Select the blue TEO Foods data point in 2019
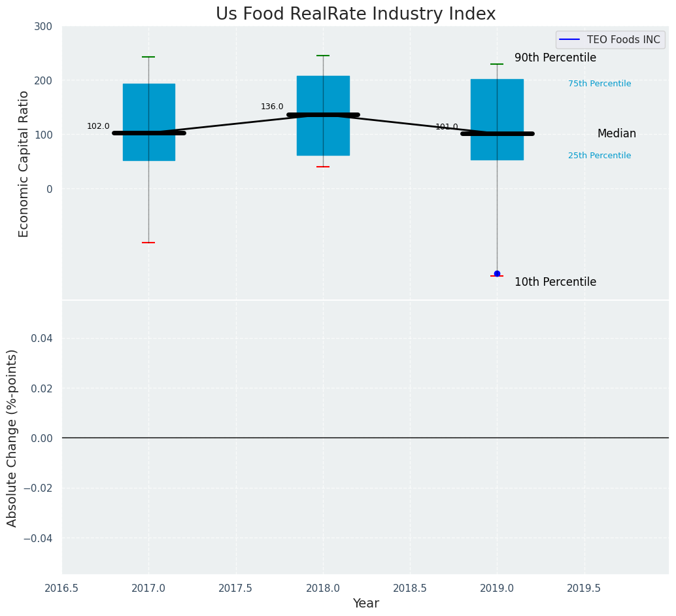 (497, 273)
